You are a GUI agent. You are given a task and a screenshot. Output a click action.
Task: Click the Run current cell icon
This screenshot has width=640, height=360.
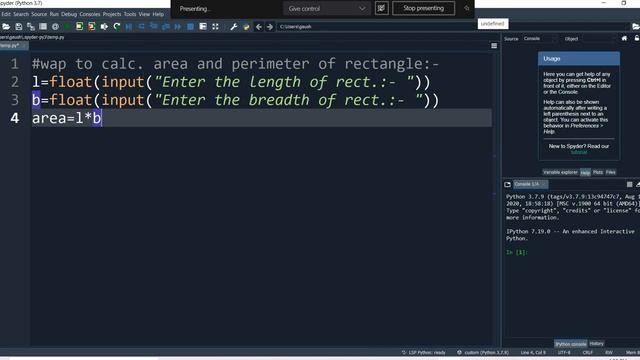tap(80, 27)
